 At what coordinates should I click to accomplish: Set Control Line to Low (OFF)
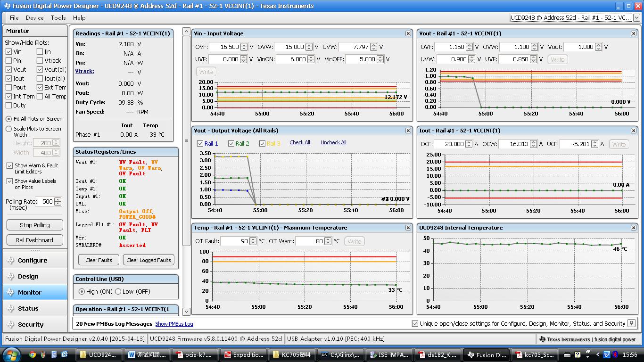(118, 291)
